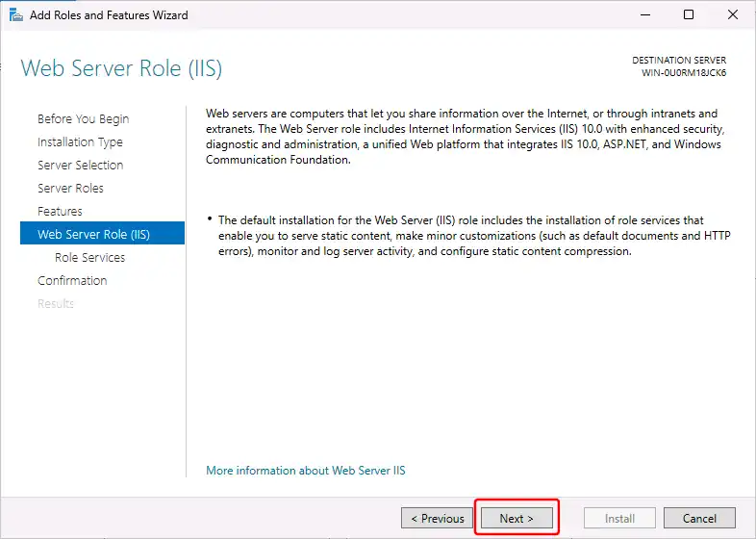
Task: Click the Web Server Role (IIS) page heading
Action: point(121,68)
